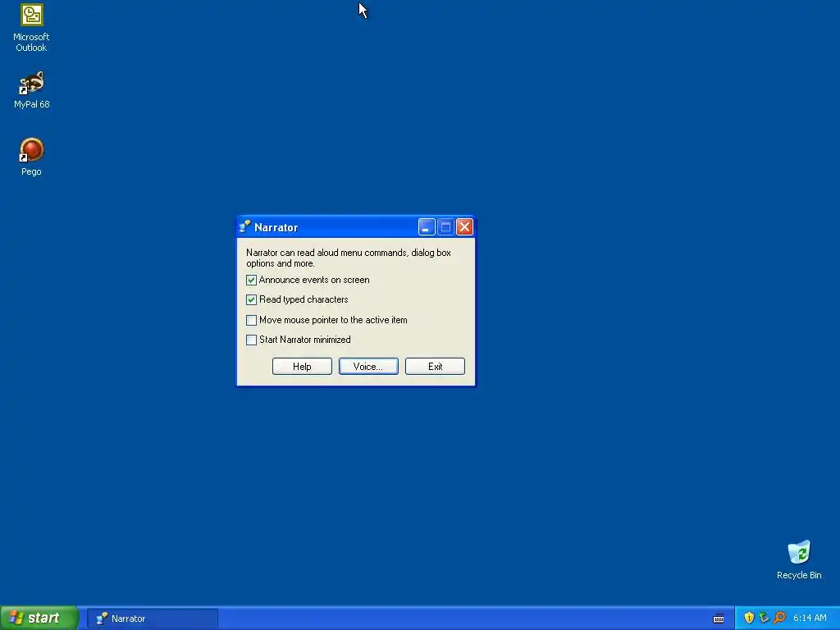840x630 pixels.
Task: Select the Microsoft Outlook desktop icon
Action: click(31, 28)
